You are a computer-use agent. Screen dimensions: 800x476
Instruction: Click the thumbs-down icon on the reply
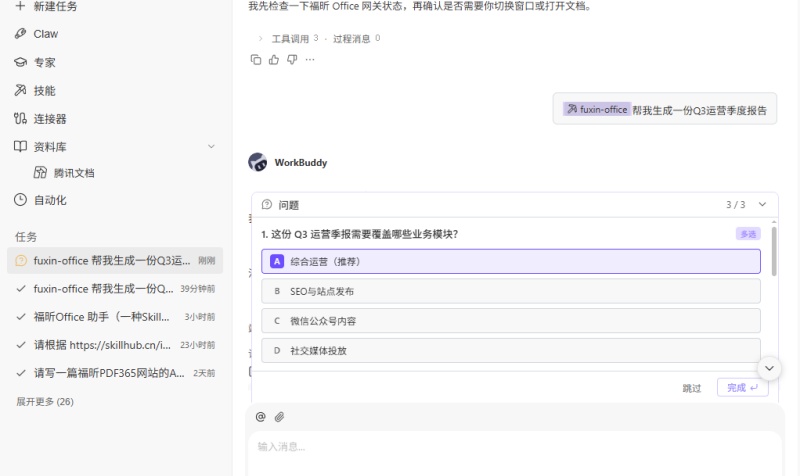click(x=292, y=60)
